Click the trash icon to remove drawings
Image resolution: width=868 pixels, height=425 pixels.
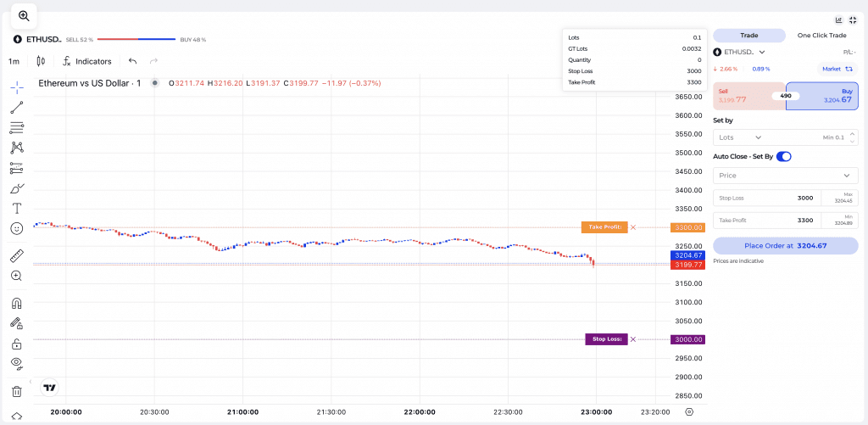(17, 391)
